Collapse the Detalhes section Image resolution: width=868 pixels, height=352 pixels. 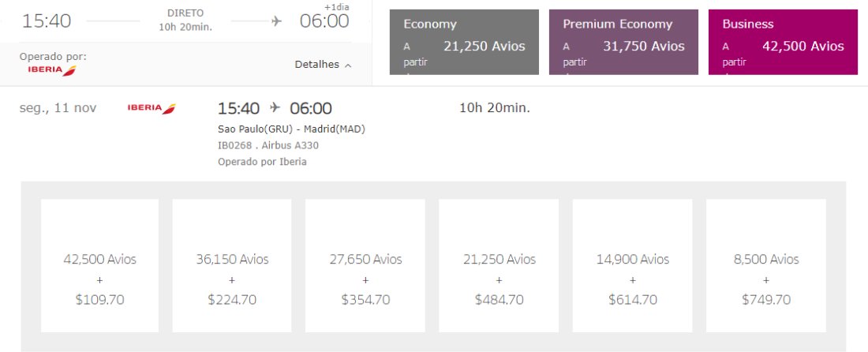pos(322,65)
